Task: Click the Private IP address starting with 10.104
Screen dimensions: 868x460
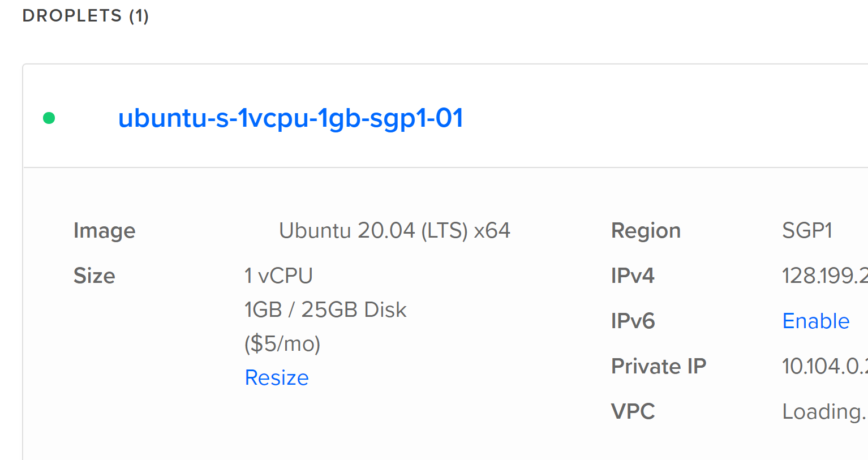Action: coord(824,366)
